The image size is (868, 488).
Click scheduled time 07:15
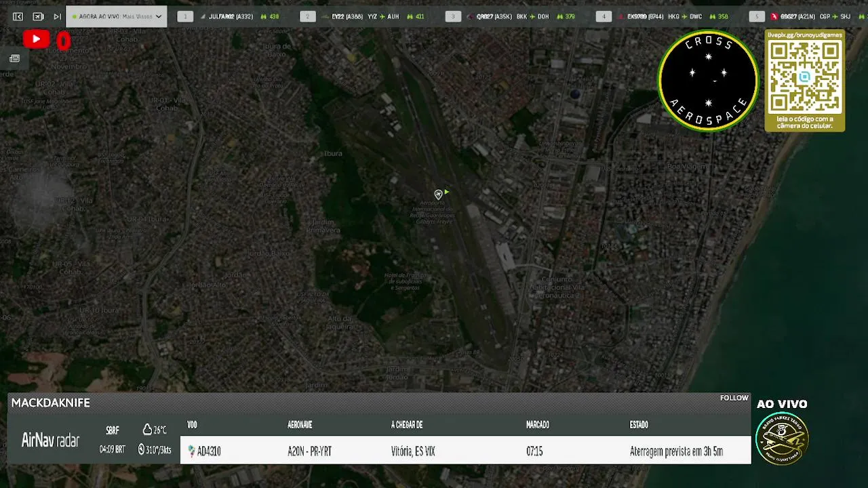534,451
